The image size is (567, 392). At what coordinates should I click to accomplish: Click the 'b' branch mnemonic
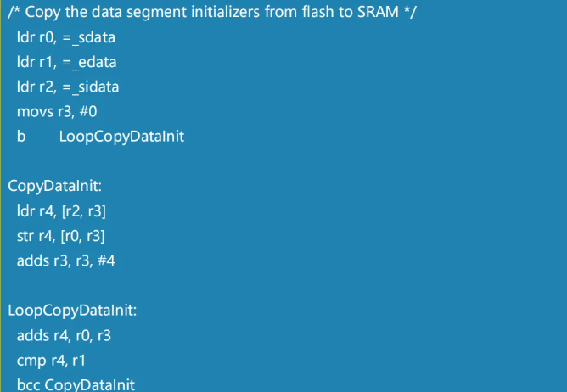[x=21, y=137]
